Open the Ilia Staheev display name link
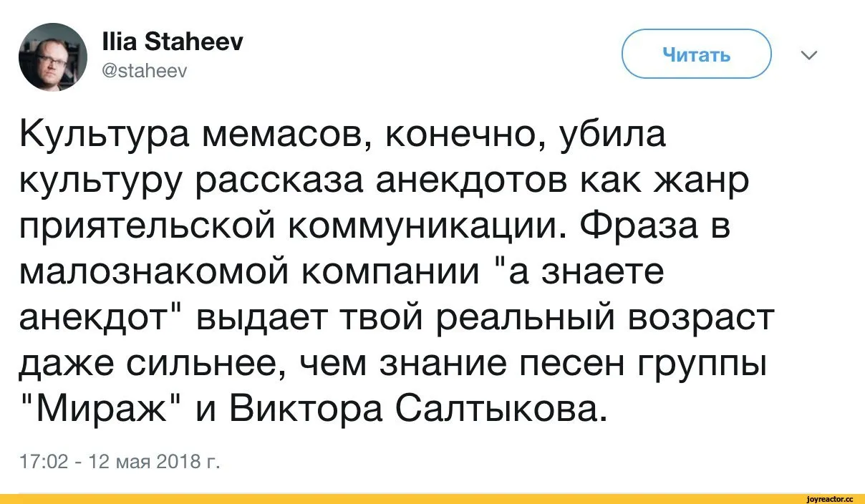The image size is (865, 504). [172, 43]
